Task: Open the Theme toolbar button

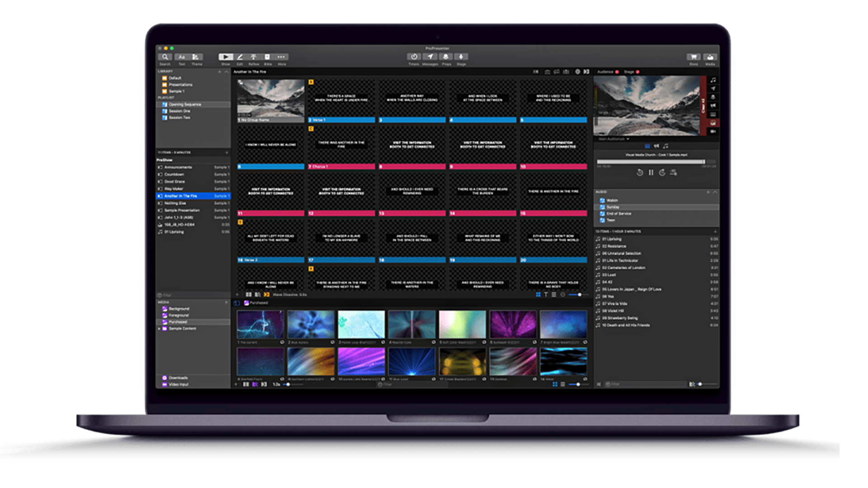Action: click(196, 57)
